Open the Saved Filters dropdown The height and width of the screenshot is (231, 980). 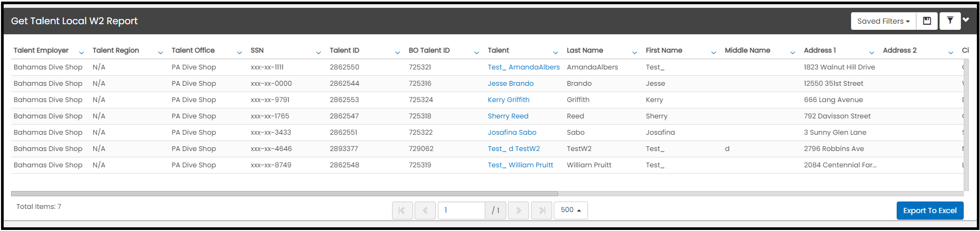tap(884, 21)
